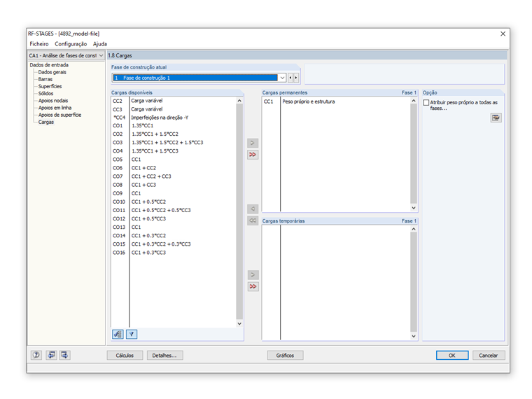Select CC3 Carga variável in available loads
532x399 pixels.
click(174, 109)
